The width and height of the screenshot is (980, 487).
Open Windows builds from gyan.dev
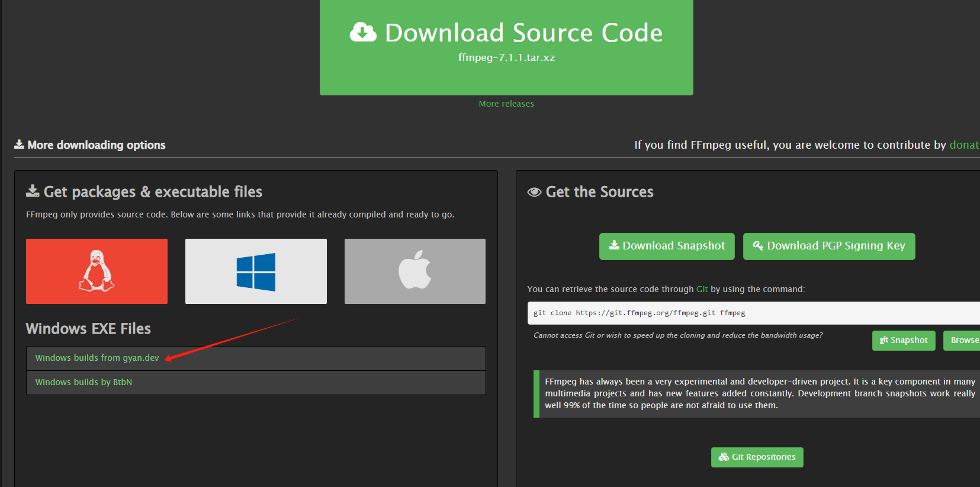(x=97, y=358)
